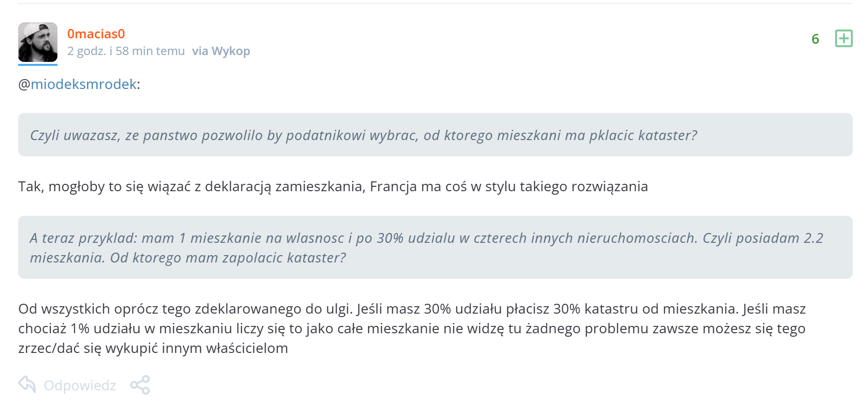The height and width of the screenshot is (407, 868).
Task: Open the 0macias0 user profile link
Action: pyautogui.click(x=96, y=34)
